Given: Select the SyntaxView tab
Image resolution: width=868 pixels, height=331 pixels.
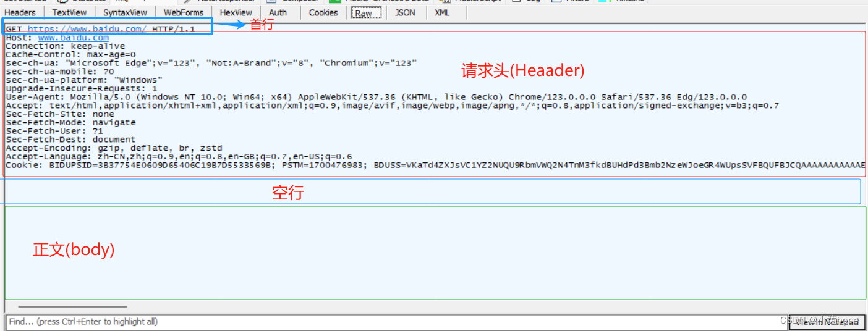Looking at the screenshot, I should click(x=125, y=12).
